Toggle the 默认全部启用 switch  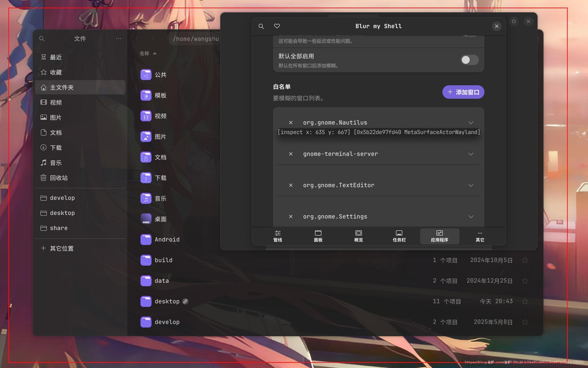click(x=469, y=60)
